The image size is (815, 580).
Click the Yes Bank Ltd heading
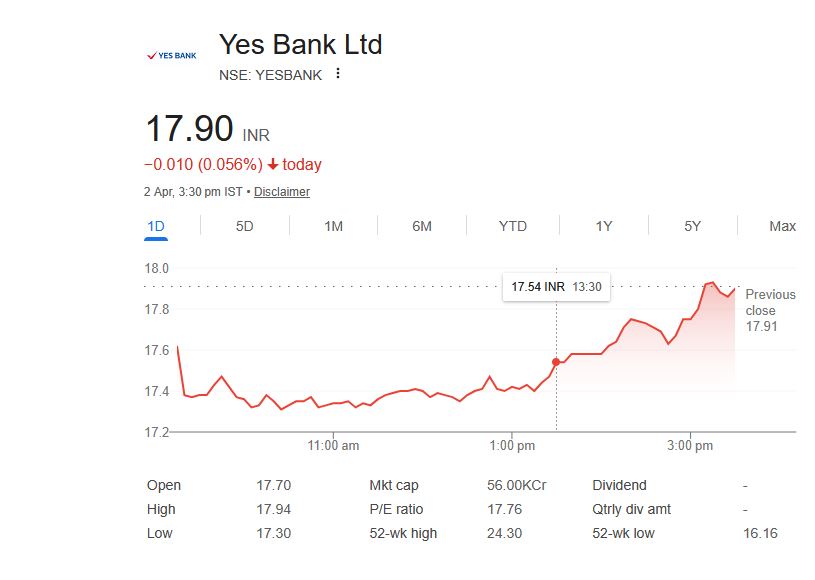300,45
